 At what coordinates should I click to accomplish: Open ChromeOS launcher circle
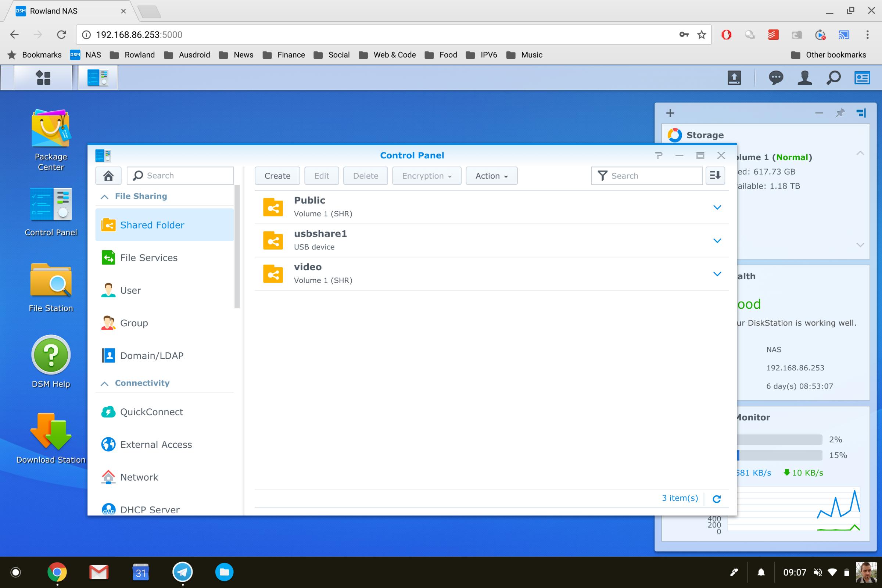pos(15,572)
